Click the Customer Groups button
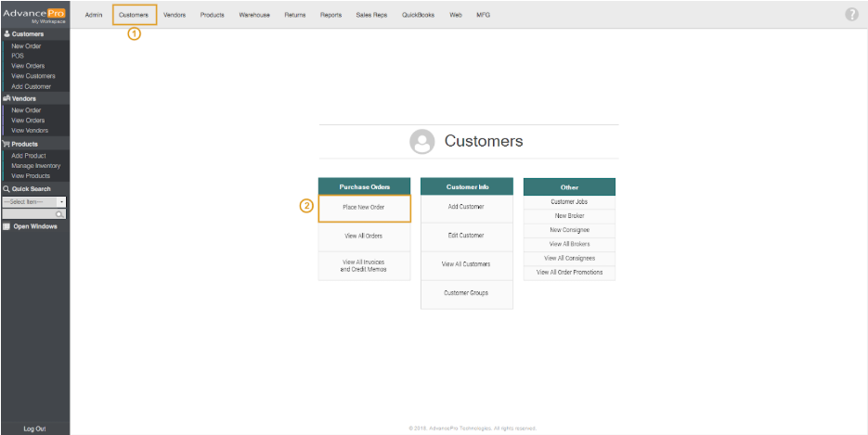Viewport: 868px width, 435px height. tap(466, 293)
